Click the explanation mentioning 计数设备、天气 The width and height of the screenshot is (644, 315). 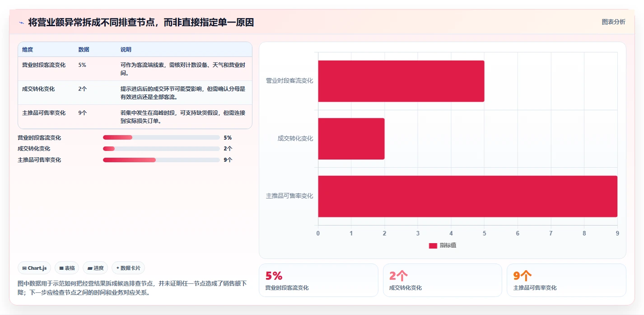[x=183, y=69]
